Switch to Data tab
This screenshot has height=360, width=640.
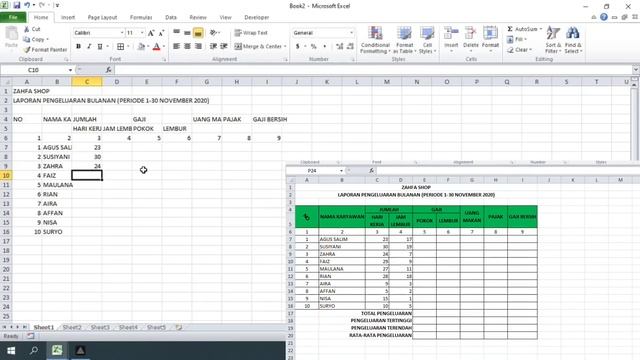click(x=171, y=17)
